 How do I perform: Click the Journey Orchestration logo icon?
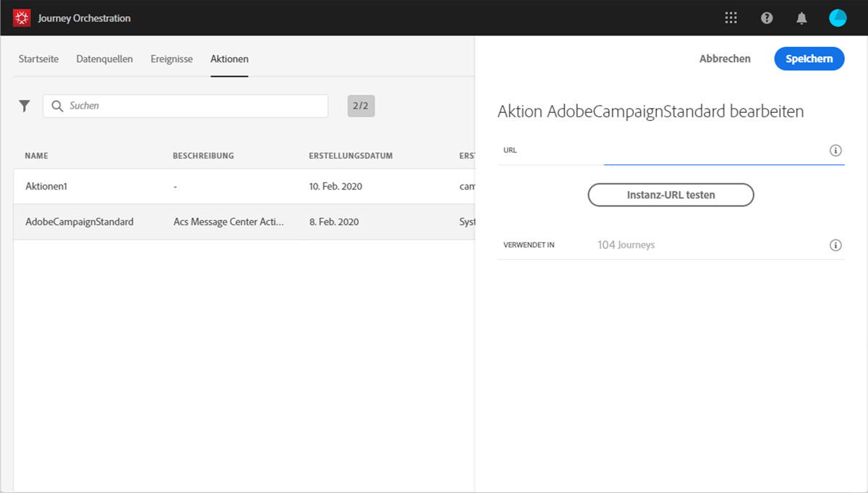click(x=22, y=18)
